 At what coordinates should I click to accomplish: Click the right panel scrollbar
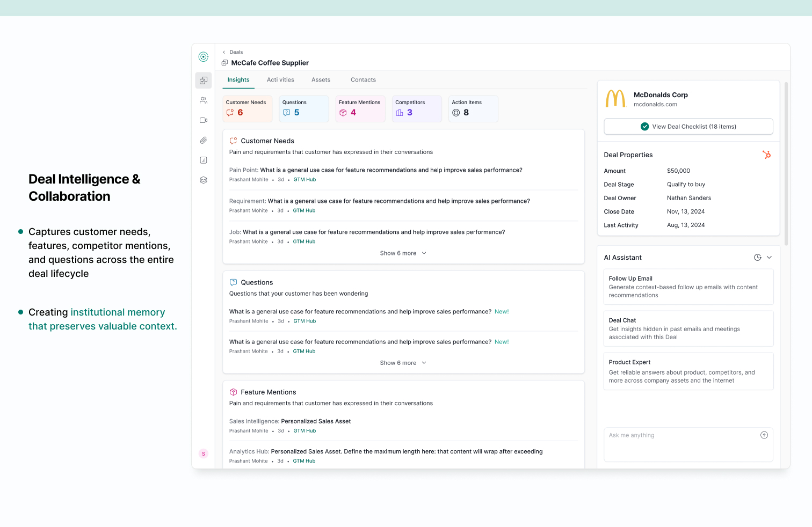point(786,164)
